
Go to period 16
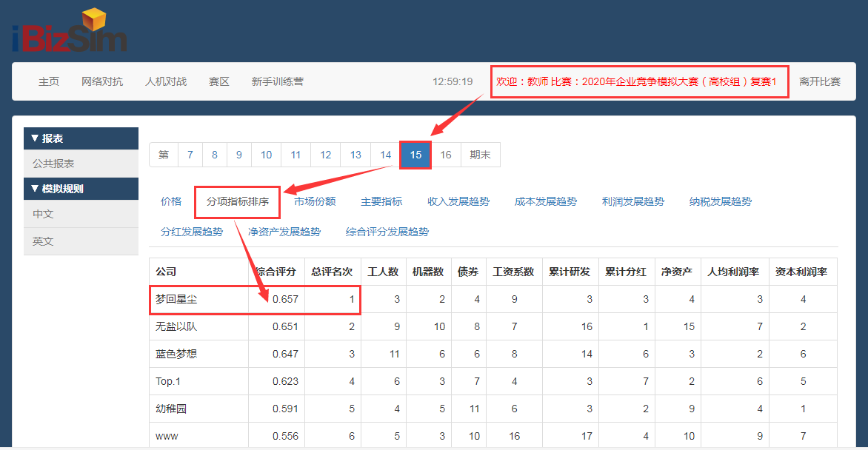pyautogui.click(x=446, y=155)
